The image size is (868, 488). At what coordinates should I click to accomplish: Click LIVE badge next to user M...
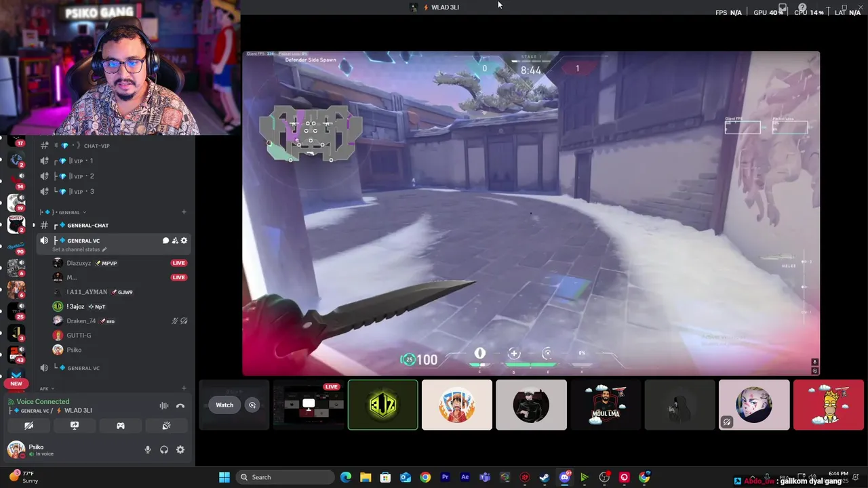point(179,277)
